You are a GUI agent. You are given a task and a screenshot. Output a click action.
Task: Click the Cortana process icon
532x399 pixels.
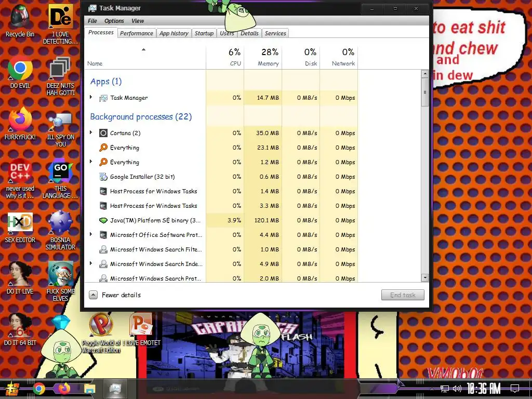[x=103, y=133]
